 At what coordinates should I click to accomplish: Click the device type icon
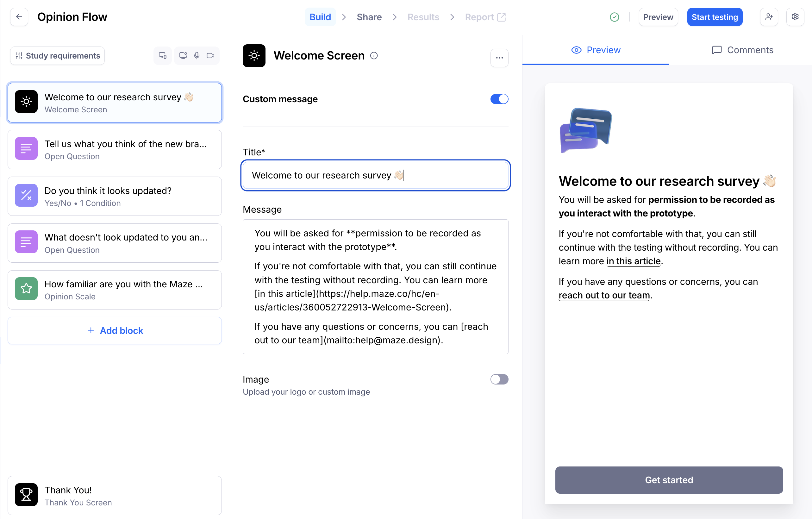[163, 56]
